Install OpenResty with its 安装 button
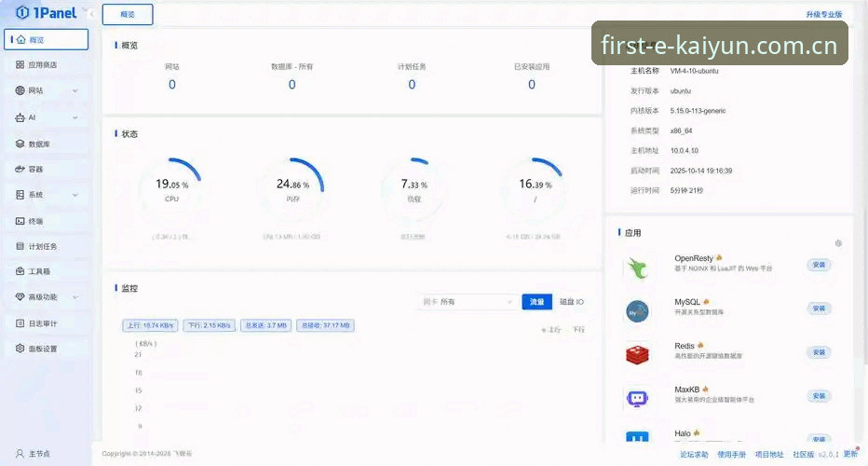This screenshot has height=466, width=868. click(x=819, y=265)
